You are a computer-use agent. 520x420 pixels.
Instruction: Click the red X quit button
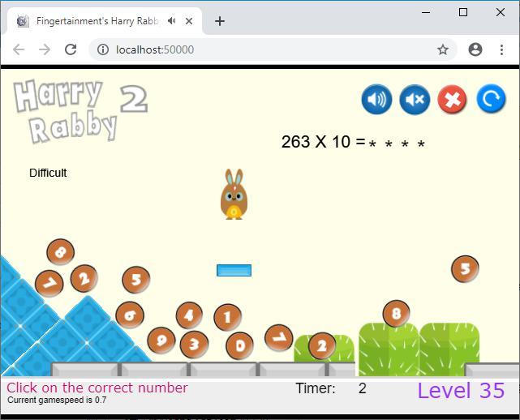(x=453, y=100)
